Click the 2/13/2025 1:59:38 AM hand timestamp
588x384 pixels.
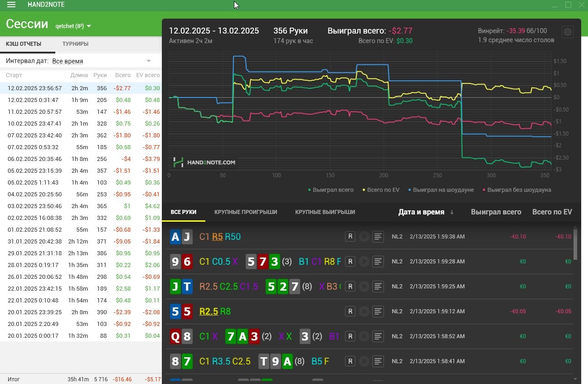tap(437, 236)
